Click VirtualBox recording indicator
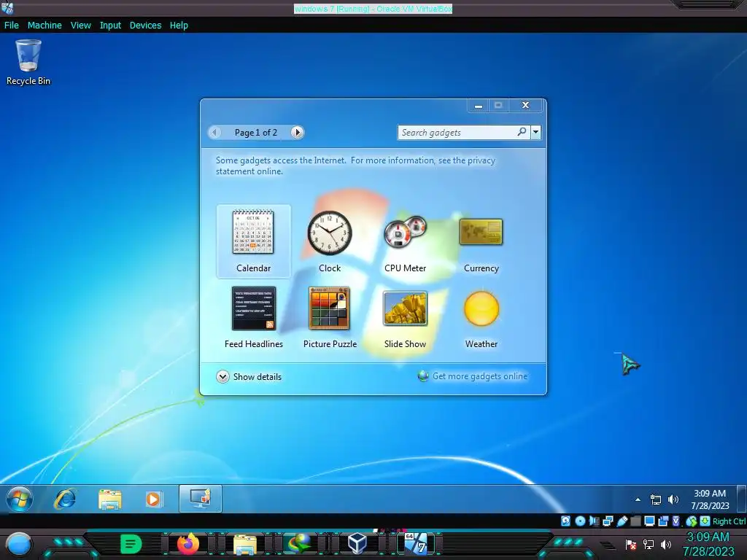The width and height of the screenshot is (747, 560). click(x=663, y=521)
